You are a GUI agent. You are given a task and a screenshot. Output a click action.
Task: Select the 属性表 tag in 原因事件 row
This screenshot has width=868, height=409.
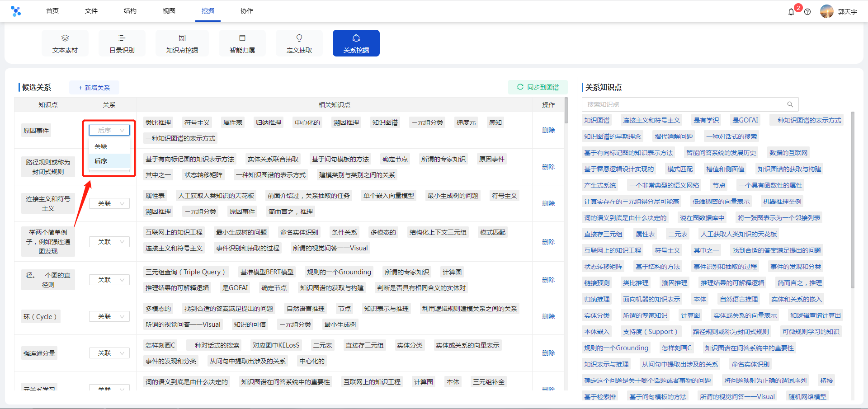[233, 122]
